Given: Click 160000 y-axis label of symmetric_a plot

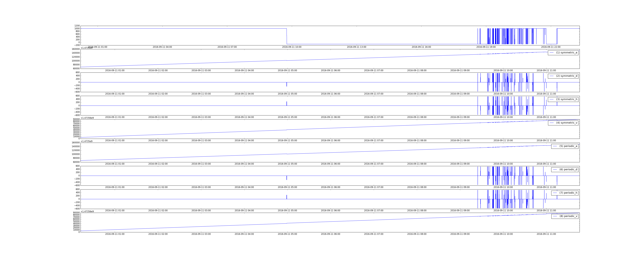Looking at the screenshot, I should (x=75, y=49).
